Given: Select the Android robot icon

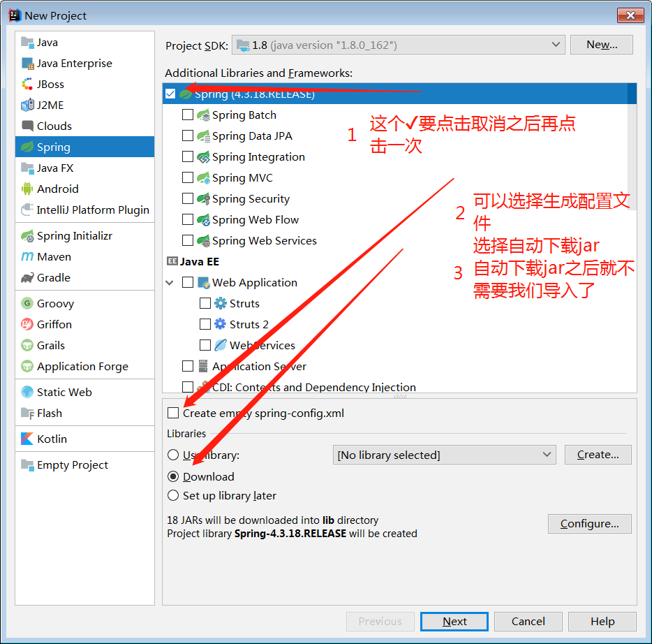Looking at the screenshot, I should tap(27, 189).
